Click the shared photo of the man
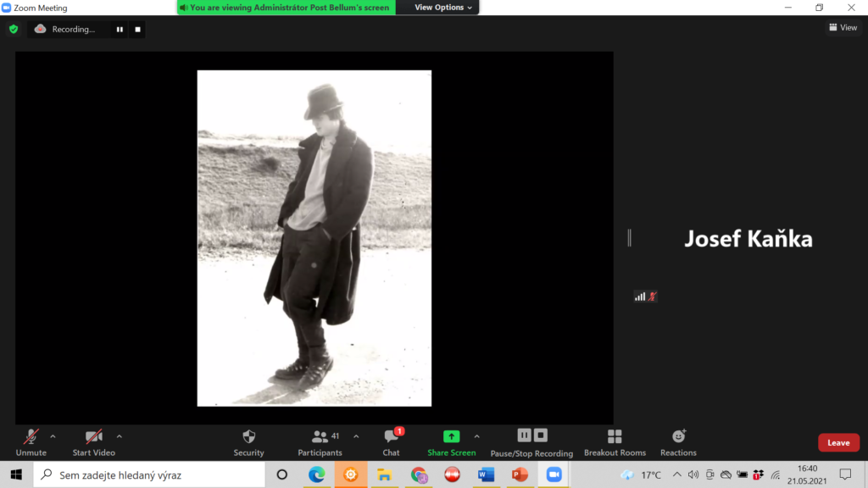The image size is (868, 488). coord(314,238)
